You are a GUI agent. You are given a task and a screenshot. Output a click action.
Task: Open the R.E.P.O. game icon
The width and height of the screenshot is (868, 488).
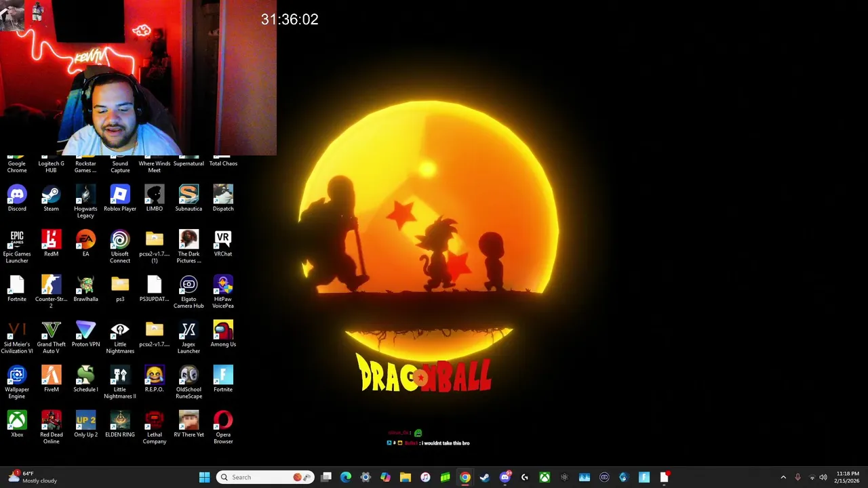coord(155,379)
